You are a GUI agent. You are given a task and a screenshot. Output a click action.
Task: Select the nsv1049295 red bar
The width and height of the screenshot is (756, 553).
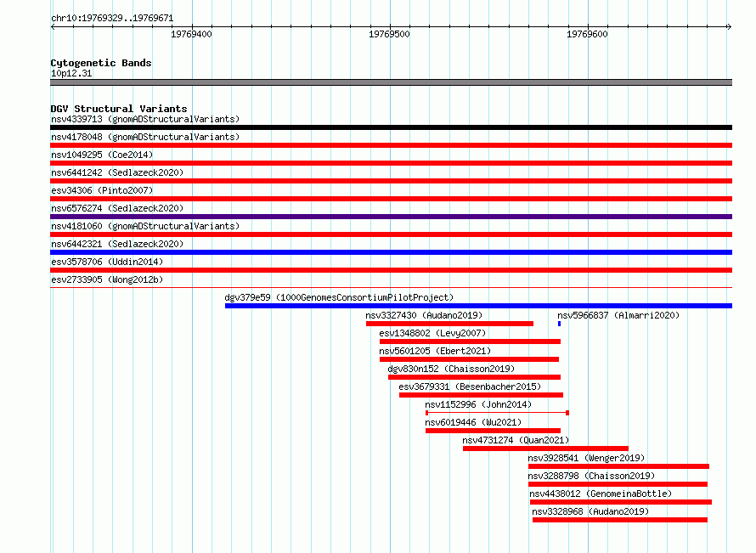click(391, 163)
